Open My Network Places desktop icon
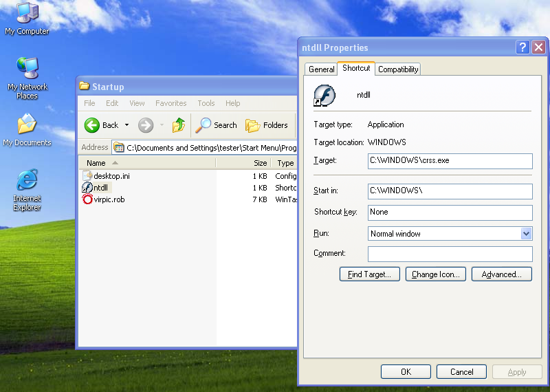 click(x=27, y=78)
